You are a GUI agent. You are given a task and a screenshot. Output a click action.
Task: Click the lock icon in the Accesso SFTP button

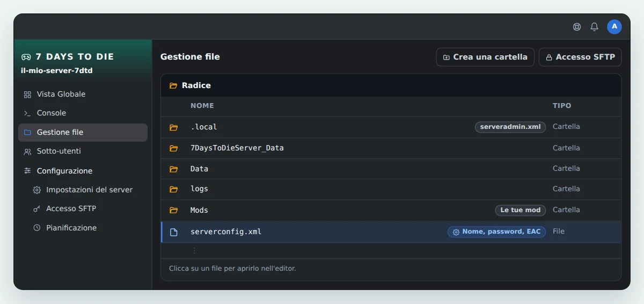[549, 57]
